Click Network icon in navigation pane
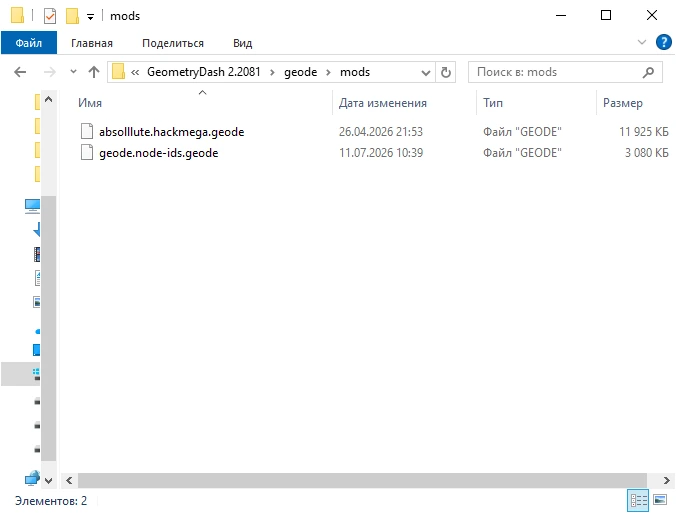 [32, 478]
